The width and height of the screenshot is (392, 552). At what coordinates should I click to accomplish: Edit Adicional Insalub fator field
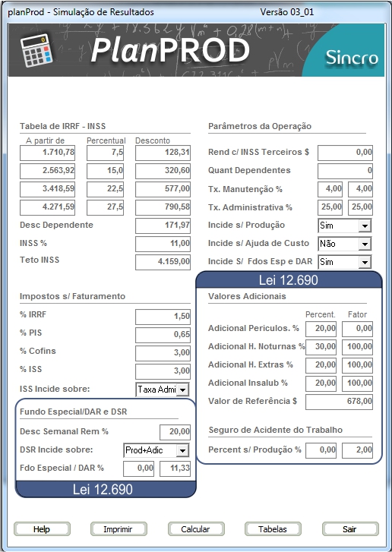click(x=358, y=383)
